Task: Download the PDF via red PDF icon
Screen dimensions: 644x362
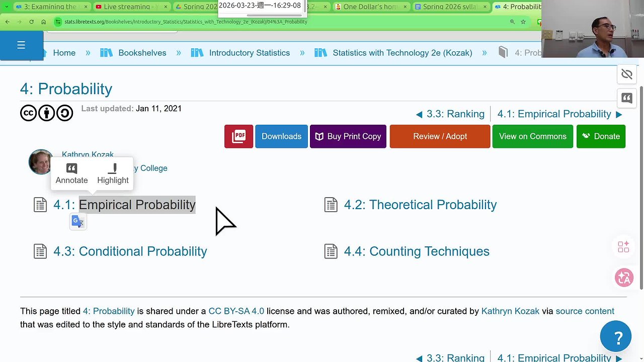Action: tap(238, 136)
